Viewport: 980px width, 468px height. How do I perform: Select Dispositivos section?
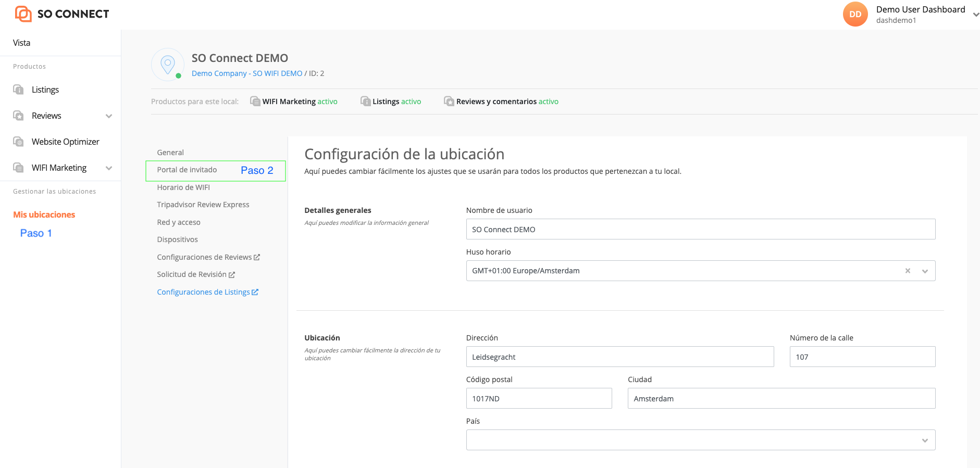tap(178, 239)
